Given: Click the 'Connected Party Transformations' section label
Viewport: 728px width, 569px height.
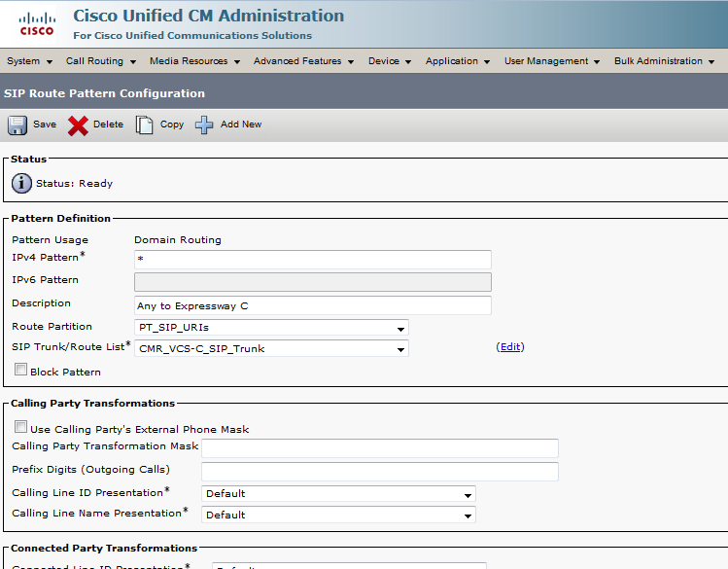Looking at the screenshot, I should tap(104, 549).
